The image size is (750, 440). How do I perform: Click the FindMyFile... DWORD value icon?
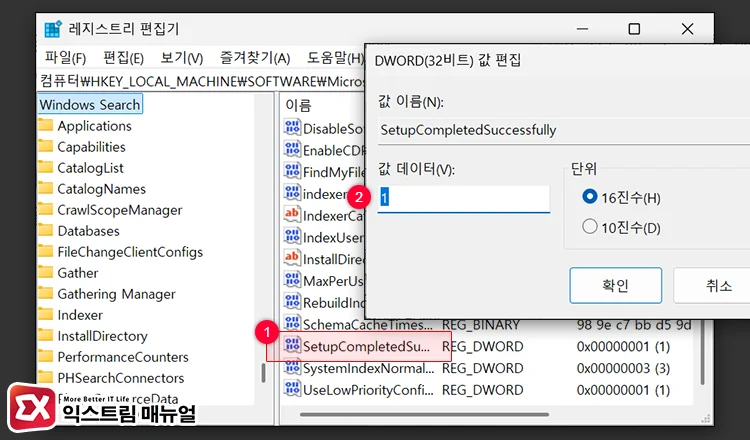point(292,171)
